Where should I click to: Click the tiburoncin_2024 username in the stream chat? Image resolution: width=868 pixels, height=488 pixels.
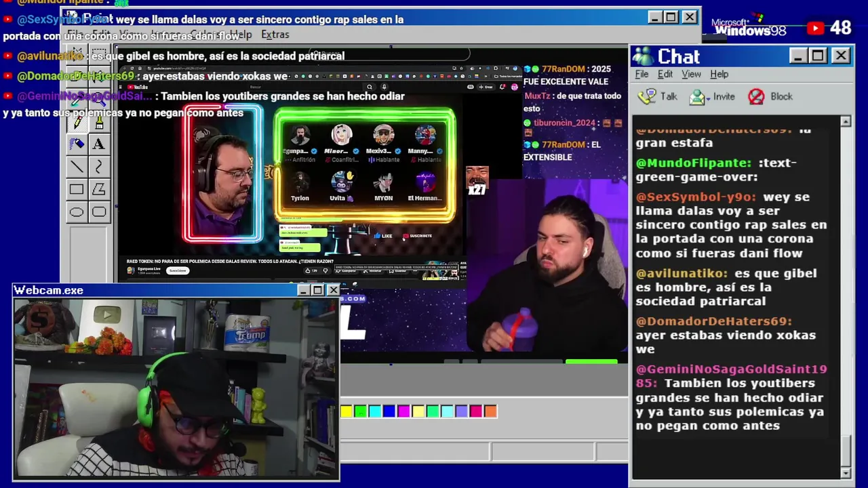[x=564, y=123]
